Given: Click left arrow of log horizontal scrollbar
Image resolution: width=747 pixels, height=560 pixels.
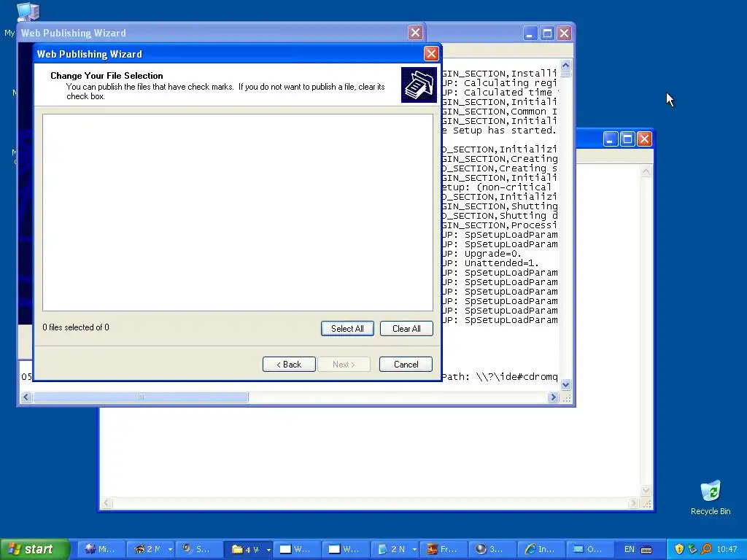Looking at the screenshot, I should pyautogui.click(x=26, y=397).
